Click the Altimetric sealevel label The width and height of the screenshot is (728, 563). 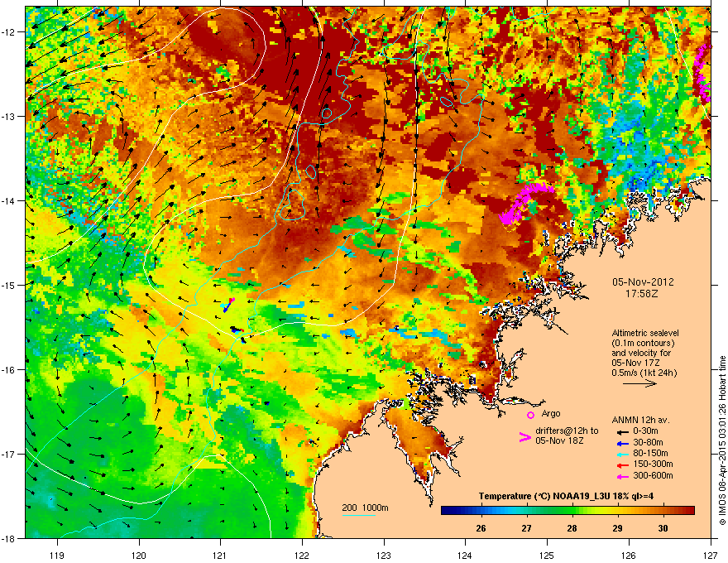click(x=645, y=333)
